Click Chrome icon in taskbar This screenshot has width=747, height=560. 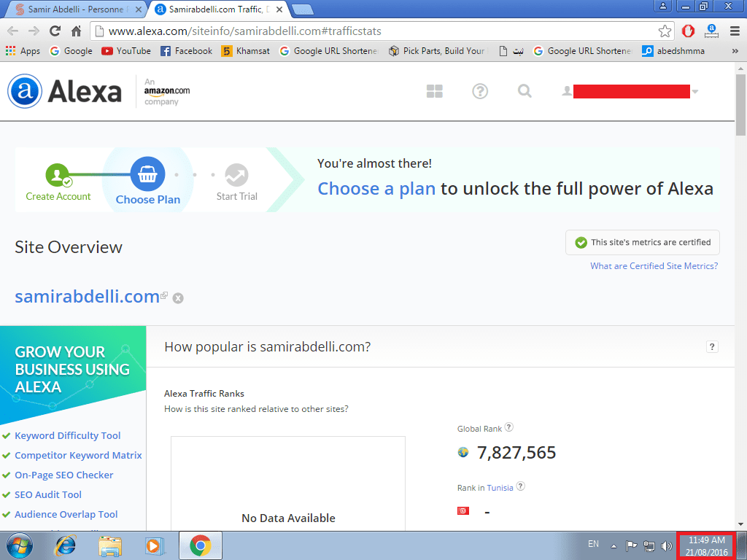[x=201, y=545]
